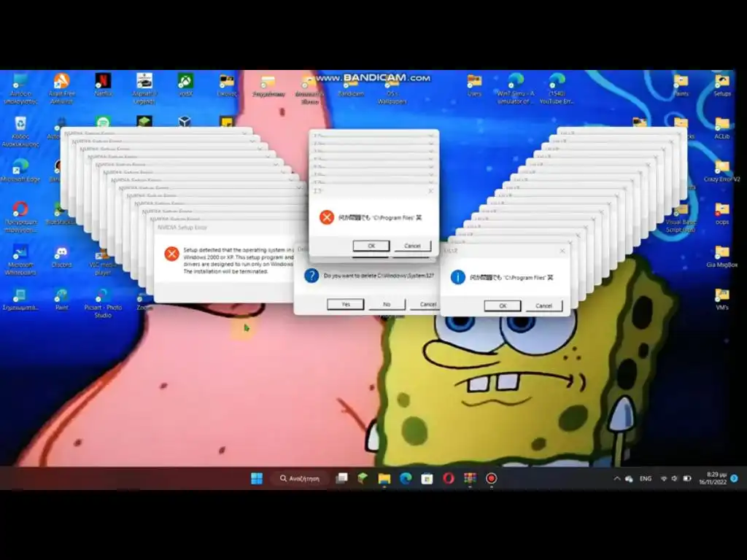Open the Opera browser desktop icon

(20, 217)
